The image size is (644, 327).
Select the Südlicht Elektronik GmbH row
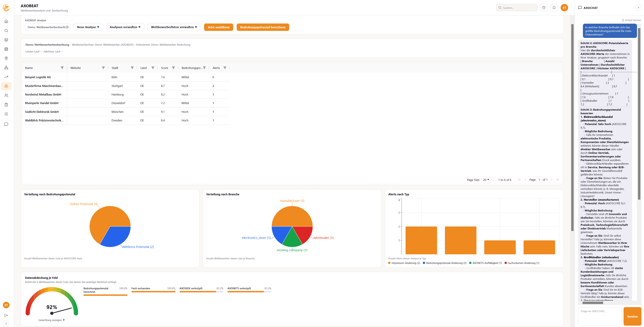point(126,112)
